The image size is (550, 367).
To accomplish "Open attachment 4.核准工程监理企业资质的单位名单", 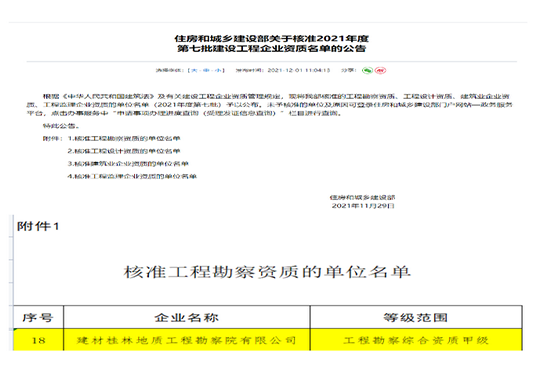I will pos(132,176).
